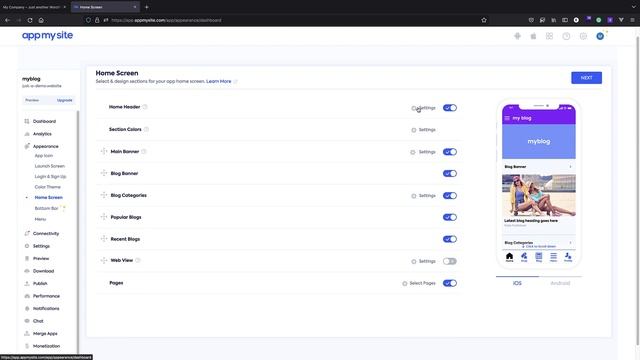
Task: Open the Apple icon in top header
Action: click(x=533, y=36)
